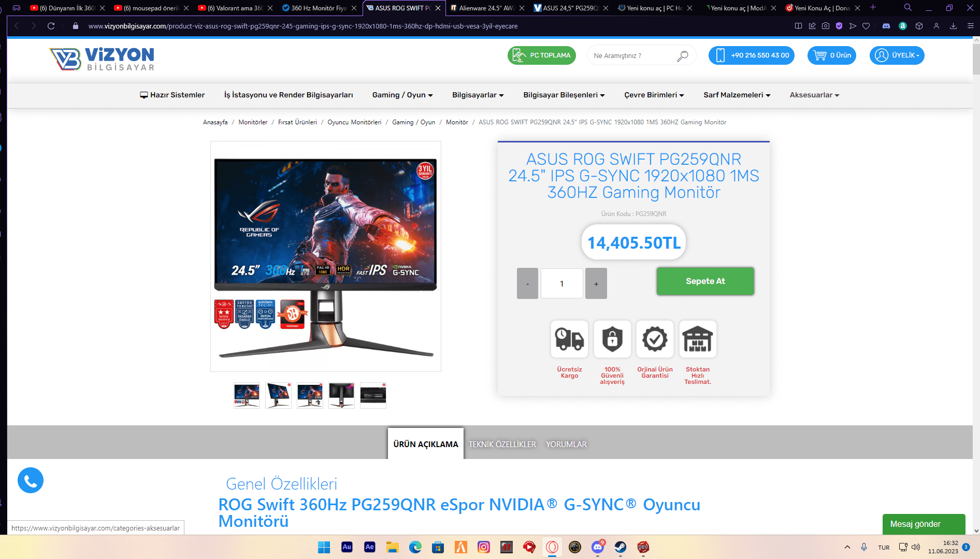
Task: Select the last product thumbnail image
Action: click(x=373, y=396)
